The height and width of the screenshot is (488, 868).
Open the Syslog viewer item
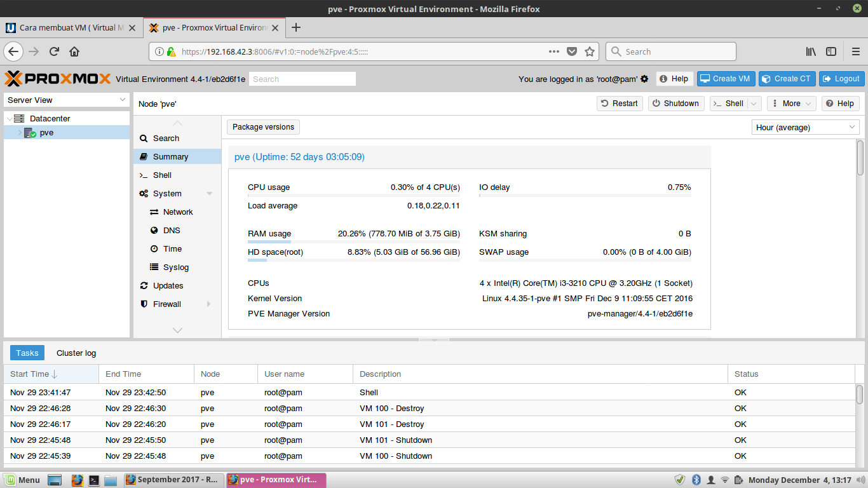(177, 267)
